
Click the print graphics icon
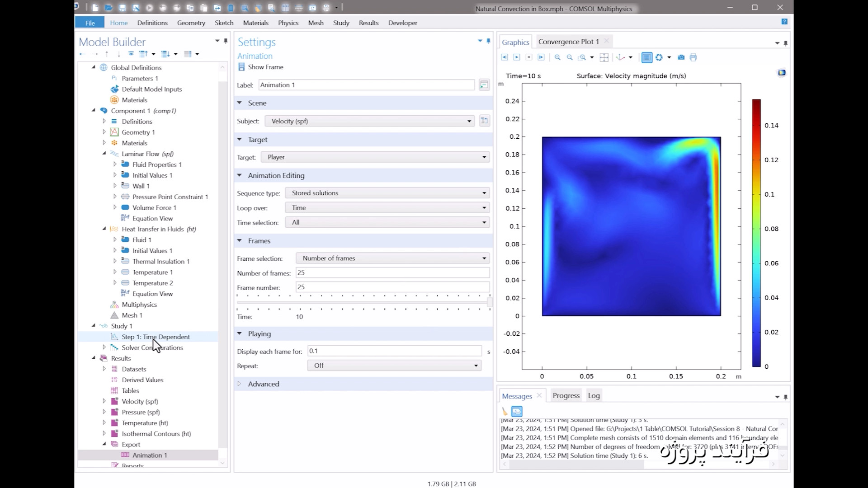pyautogui.click(x=693, y=57)
